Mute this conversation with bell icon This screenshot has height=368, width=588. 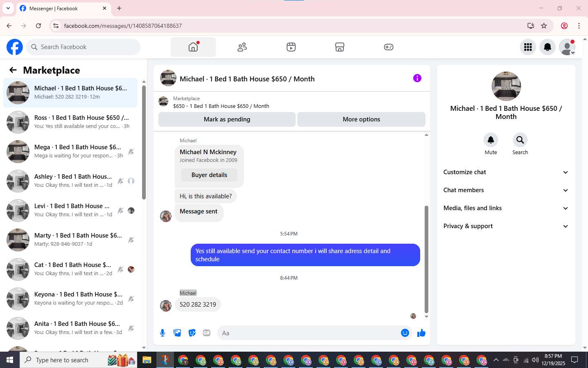(491, 140)
